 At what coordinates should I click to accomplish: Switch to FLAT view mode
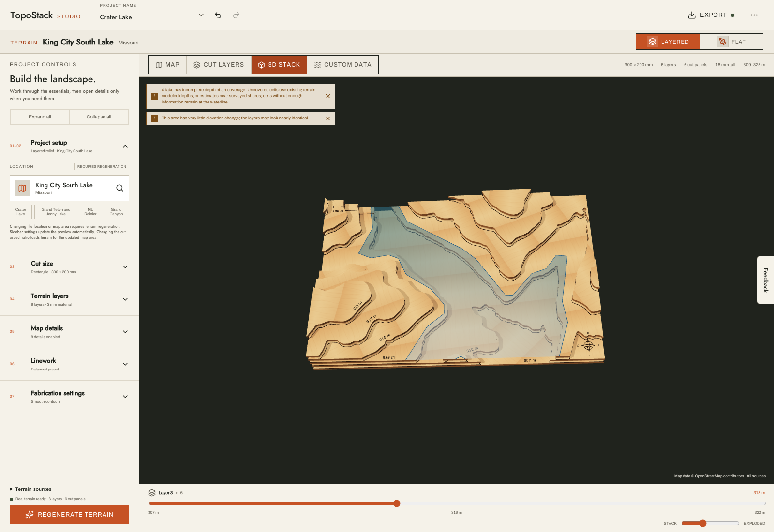tap(731, 42)
